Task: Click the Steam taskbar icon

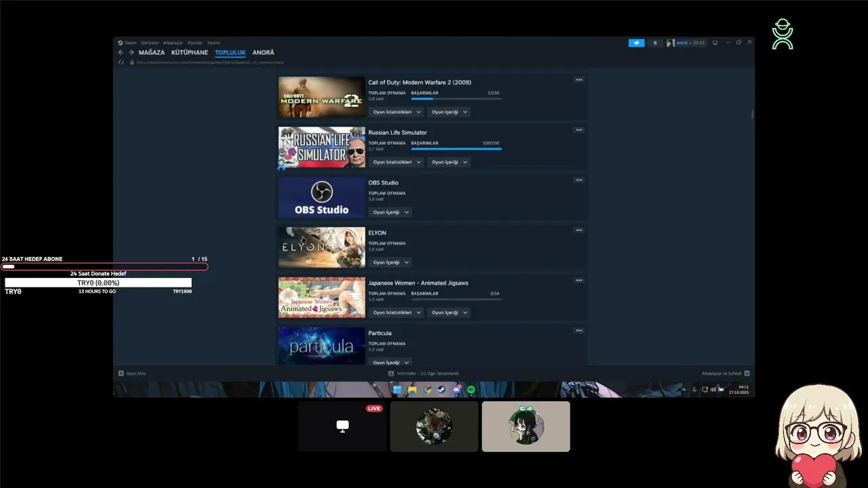Action: click(441, 390)
